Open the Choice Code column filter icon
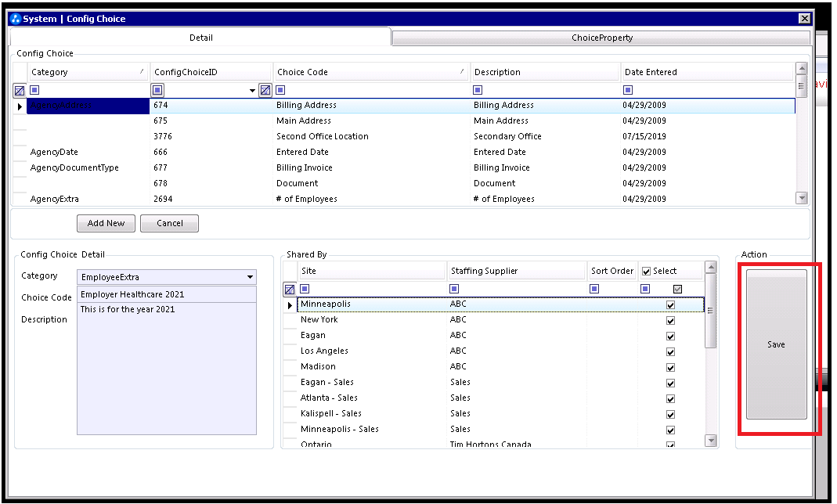This screenshot has width=837, height=504. pyautogui.click(x=281, y=90)
